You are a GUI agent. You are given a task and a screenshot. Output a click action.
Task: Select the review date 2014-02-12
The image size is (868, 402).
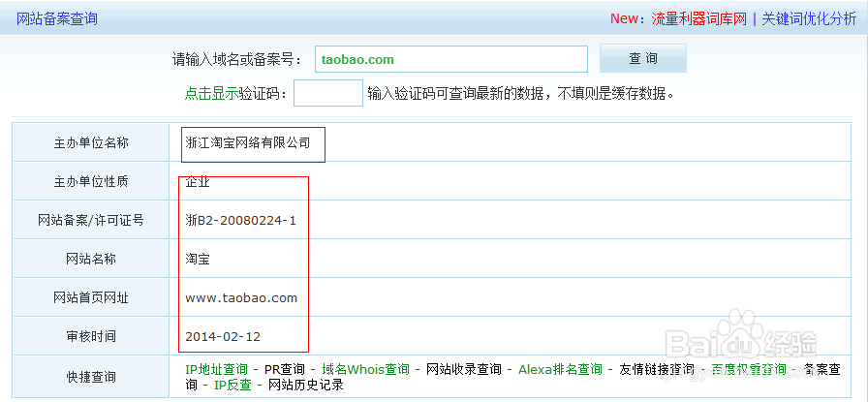tap(223, 336)
